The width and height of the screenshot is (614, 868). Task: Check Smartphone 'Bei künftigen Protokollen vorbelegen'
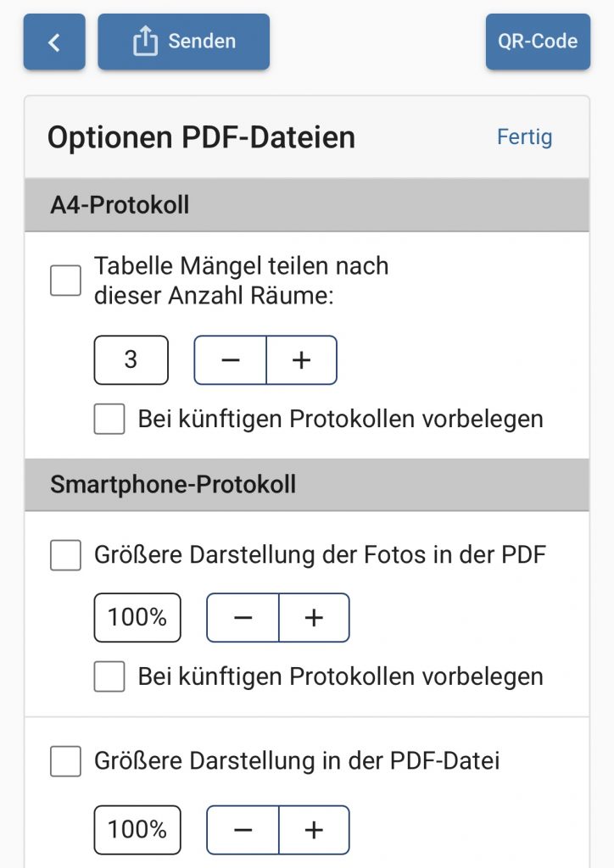(109, 676)
